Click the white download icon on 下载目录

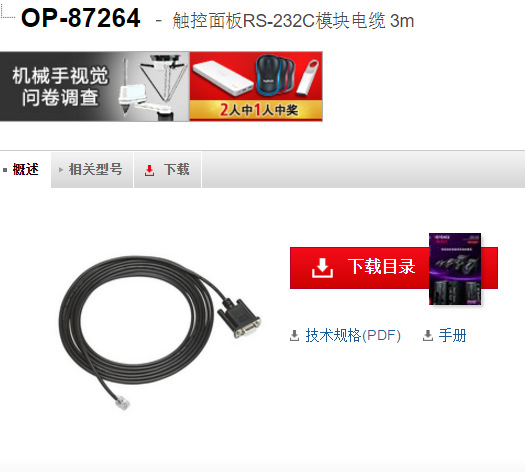tap(322, 268)
